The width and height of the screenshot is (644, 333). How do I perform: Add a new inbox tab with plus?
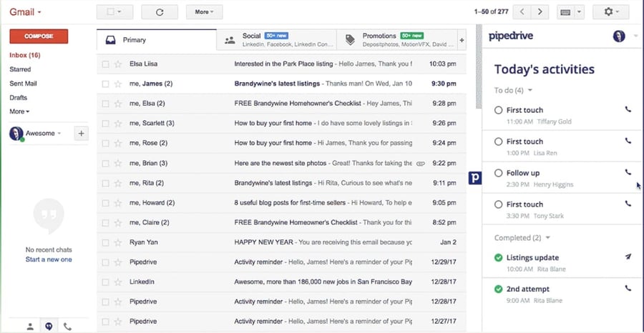(x=462, y=40)
